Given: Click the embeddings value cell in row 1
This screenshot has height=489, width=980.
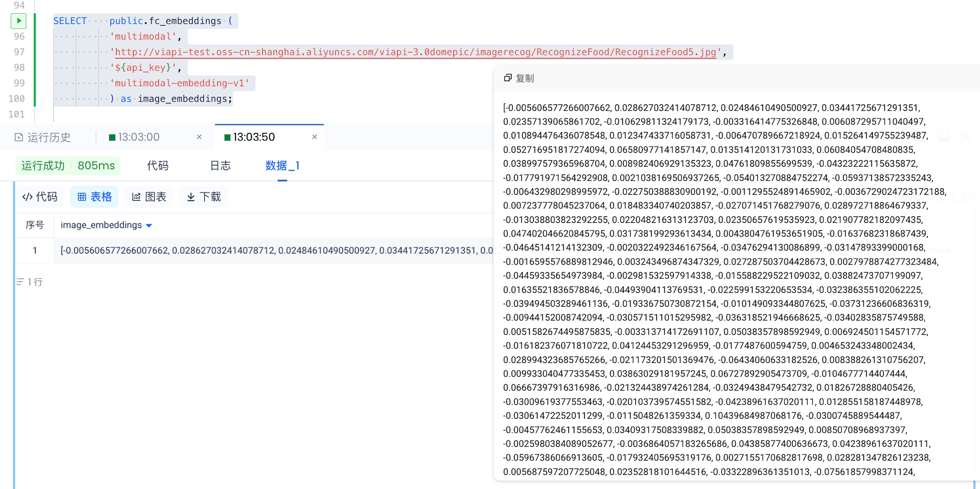Looking at the screenshot, I should [x=276, y=251].
